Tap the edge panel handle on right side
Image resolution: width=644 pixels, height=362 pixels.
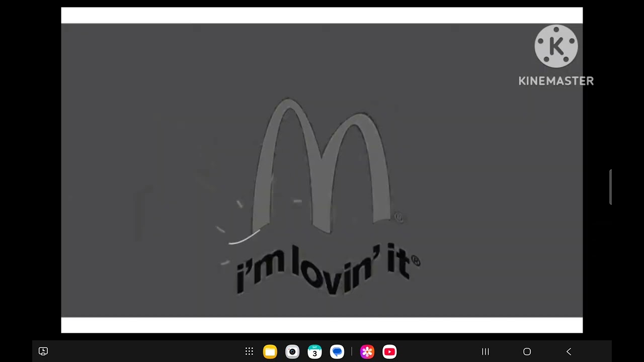[x=610, y=187]
